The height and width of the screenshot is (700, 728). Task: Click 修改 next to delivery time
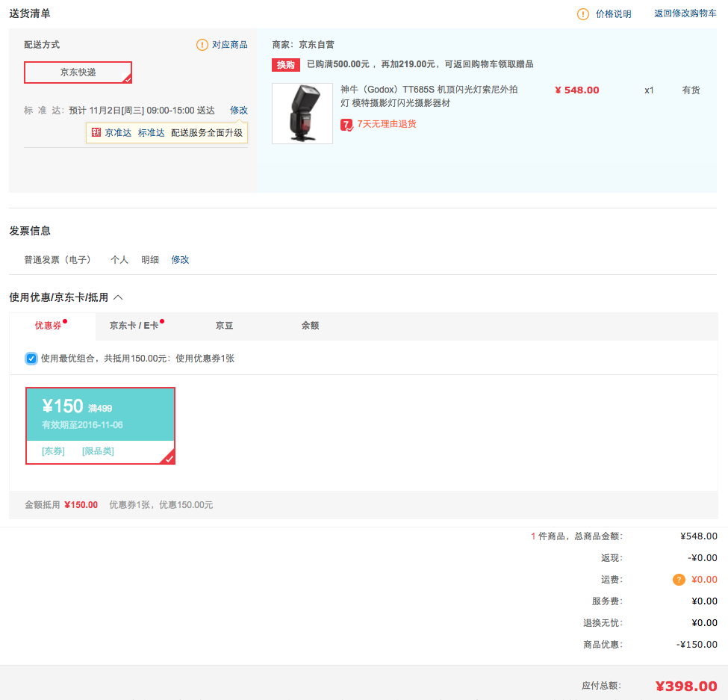click(238, 111)
